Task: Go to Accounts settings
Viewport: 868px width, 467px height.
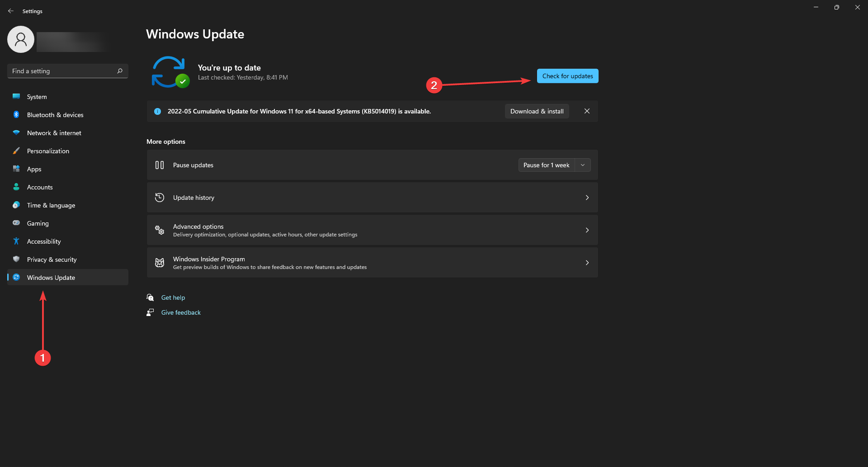Action: (68, 187)
